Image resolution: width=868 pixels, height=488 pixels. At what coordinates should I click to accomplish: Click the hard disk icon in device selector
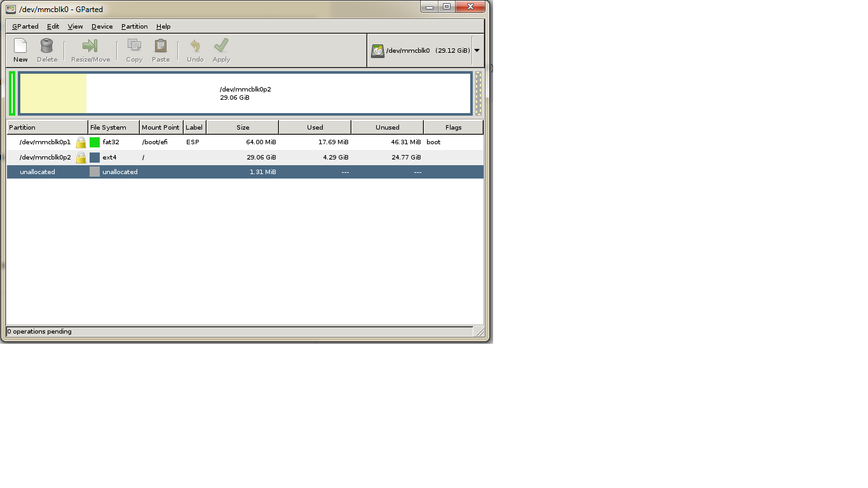[x=377, y=51]
